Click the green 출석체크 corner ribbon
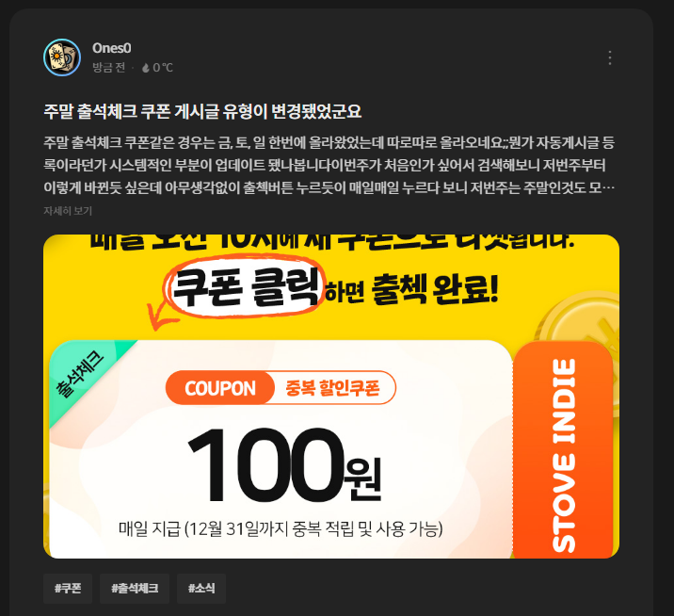The height and width of the screenshot is (616, 674). (84, 374)
